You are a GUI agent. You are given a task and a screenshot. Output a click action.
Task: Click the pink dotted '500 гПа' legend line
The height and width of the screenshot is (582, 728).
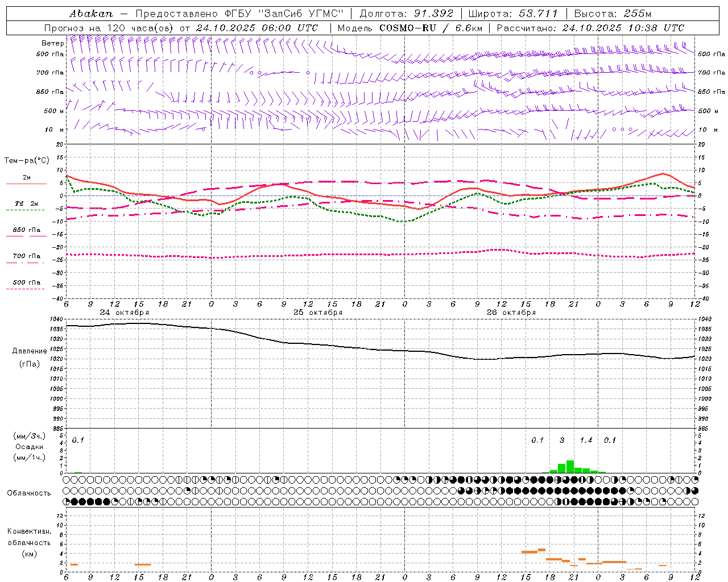(25, 289)
